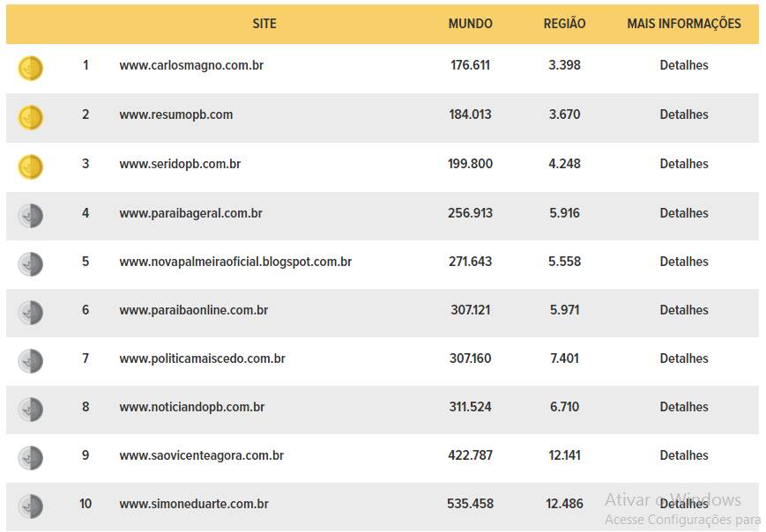Click the SITE column header

point(264,24)
